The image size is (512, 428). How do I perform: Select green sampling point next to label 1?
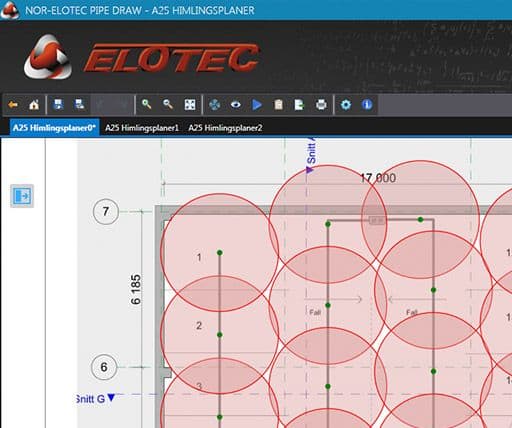click(x=220, y=253)
